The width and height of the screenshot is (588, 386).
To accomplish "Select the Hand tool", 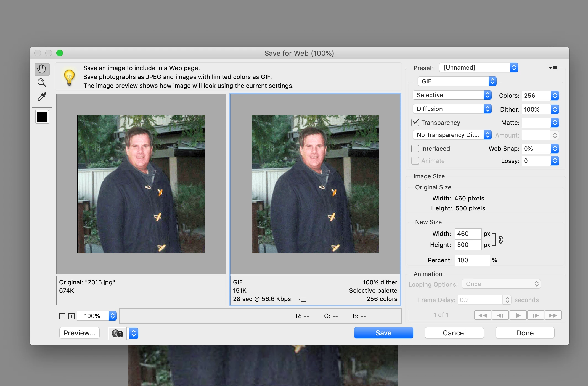I will click(42, 69).
